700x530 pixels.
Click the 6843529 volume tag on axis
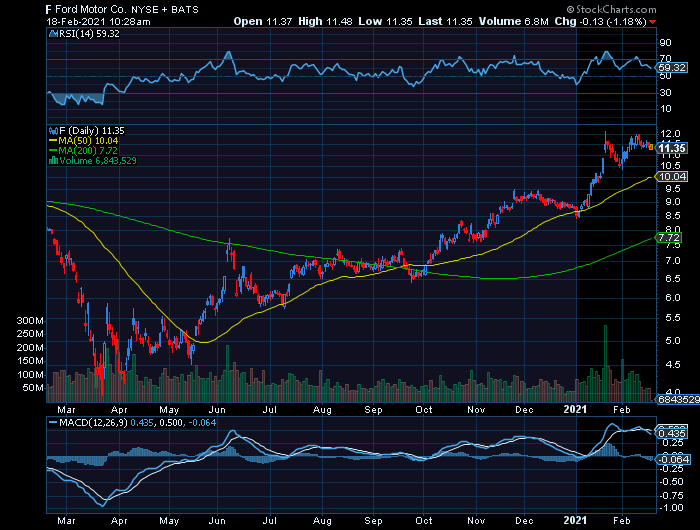(678, 400)
